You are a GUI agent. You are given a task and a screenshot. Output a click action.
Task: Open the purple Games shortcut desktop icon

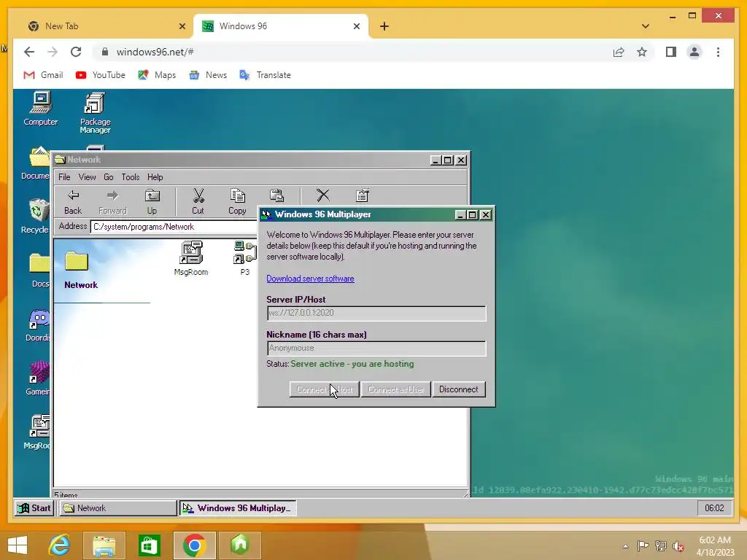coord(38,378)
